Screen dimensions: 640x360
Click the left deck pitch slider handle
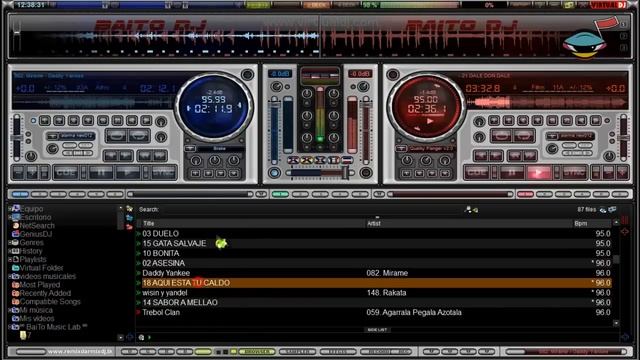[17, 138]
